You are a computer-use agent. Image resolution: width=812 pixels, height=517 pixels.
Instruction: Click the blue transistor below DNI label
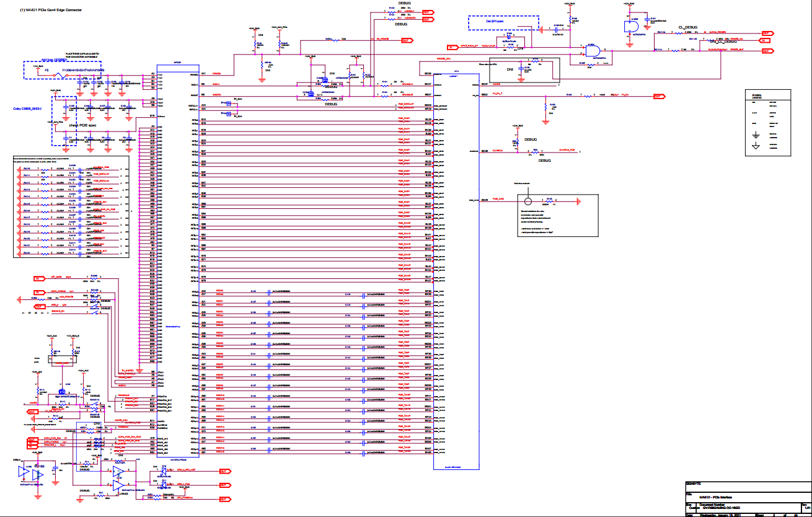pyautogui.click(x=324, y=79)
